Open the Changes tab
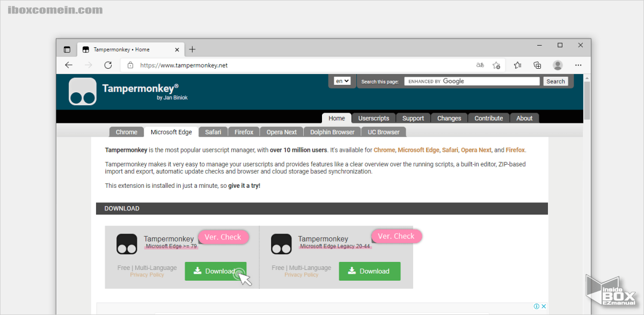 pyautogui.click(x=449, y=118)
